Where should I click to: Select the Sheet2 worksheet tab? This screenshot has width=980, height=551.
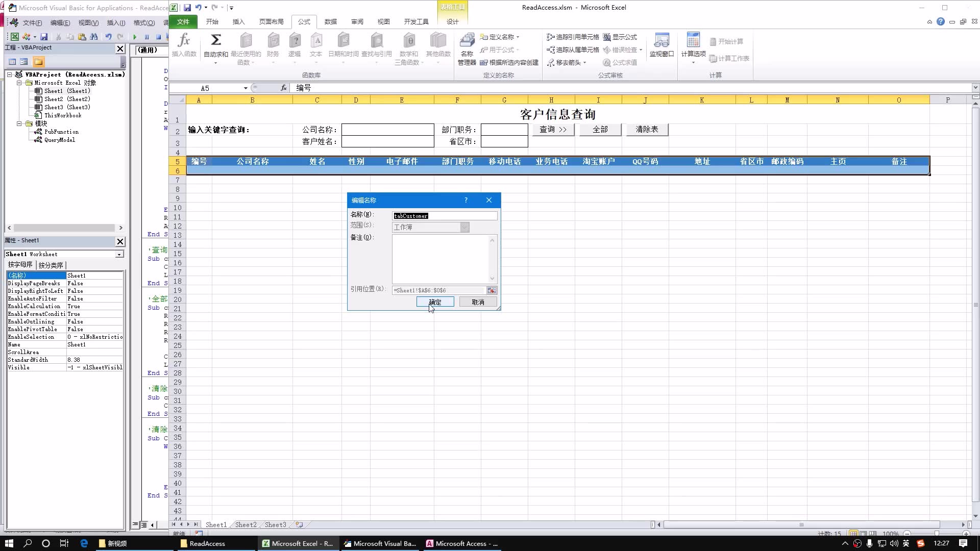click(246, 524)
